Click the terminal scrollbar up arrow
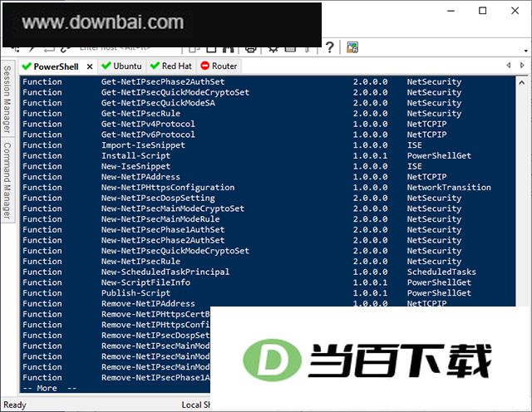The height and width of the screenshot is (412, 532). click(x=522, y=82)
